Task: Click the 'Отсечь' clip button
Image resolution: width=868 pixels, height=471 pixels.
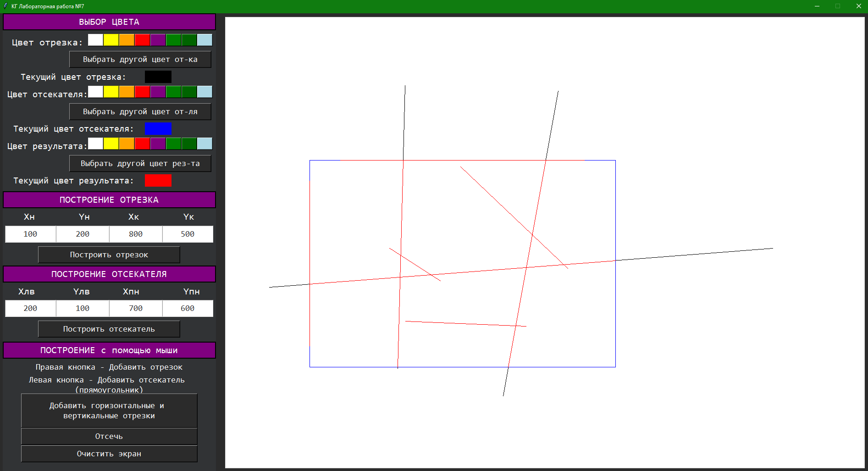Action: 109,436
